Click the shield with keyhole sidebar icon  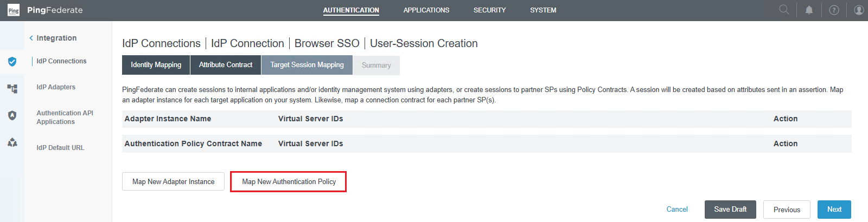click(x=12, y=115)
